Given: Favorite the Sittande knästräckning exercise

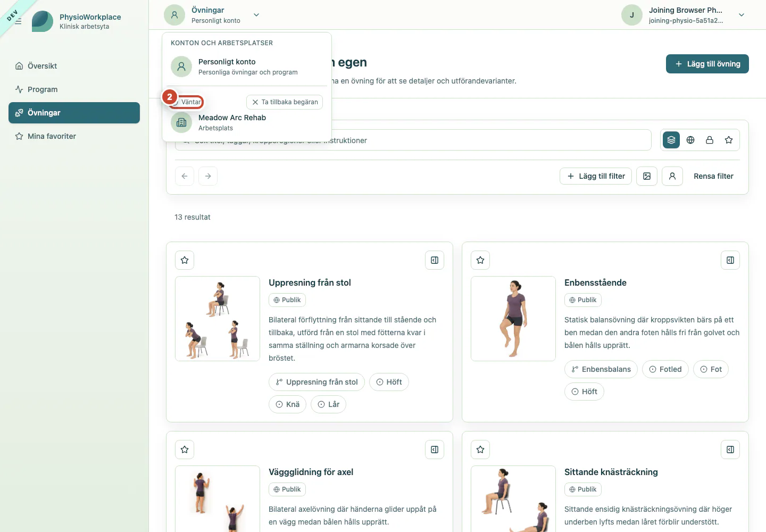Looking at the screenshot, I should (x=480, y=450).
